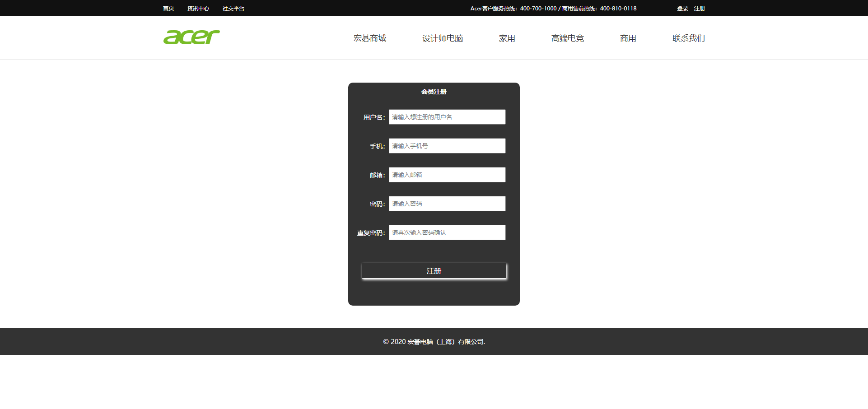
Task: Open the 商用 navigation menu
Action: point(628,38)
